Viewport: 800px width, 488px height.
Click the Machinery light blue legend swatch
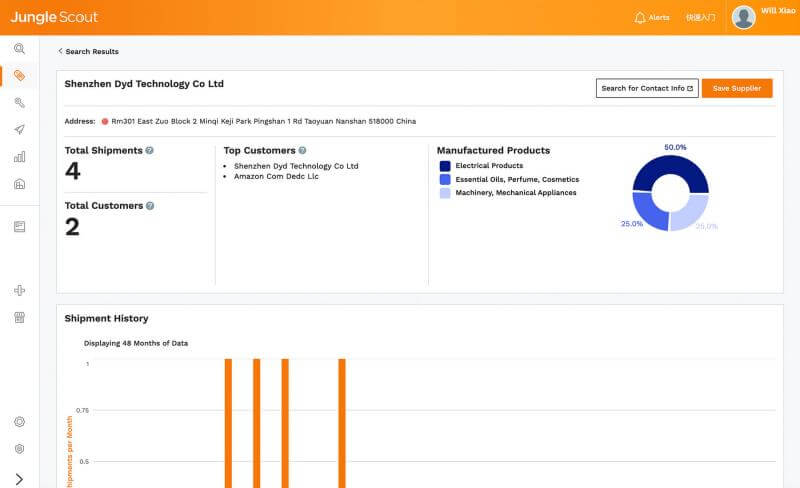(x=445, y=193)
